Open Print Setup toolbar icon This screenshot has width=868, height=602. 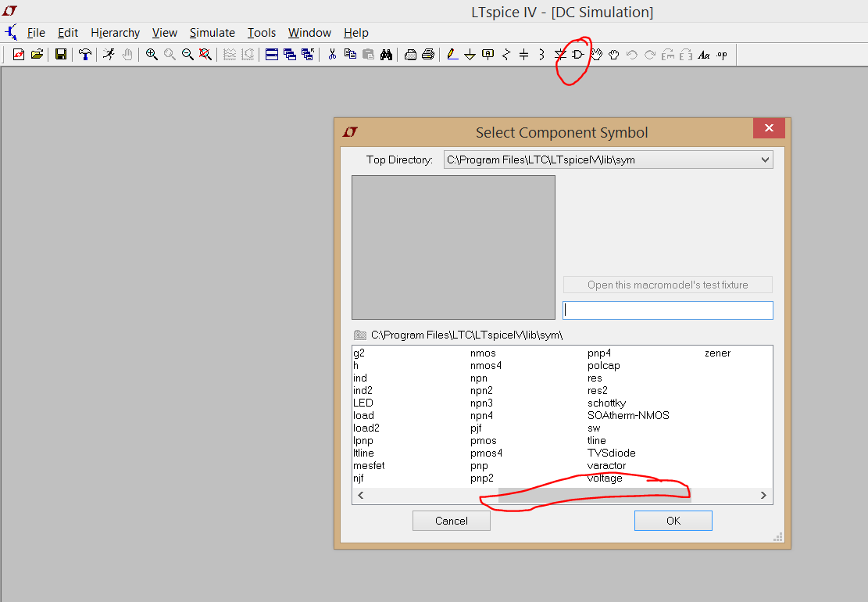410,54
